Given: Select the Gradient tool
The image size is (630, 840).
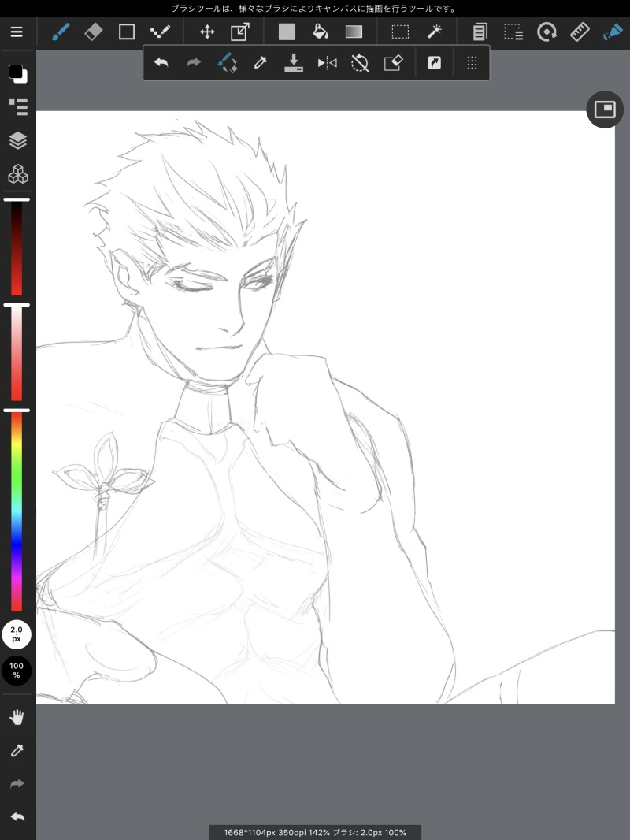Looking at the screenshot, I should point(354,32).
